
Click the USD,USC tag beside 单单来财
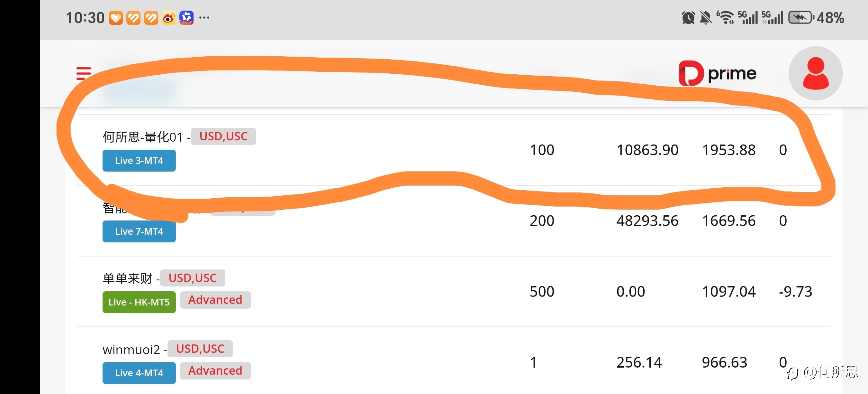pos(192,278)
